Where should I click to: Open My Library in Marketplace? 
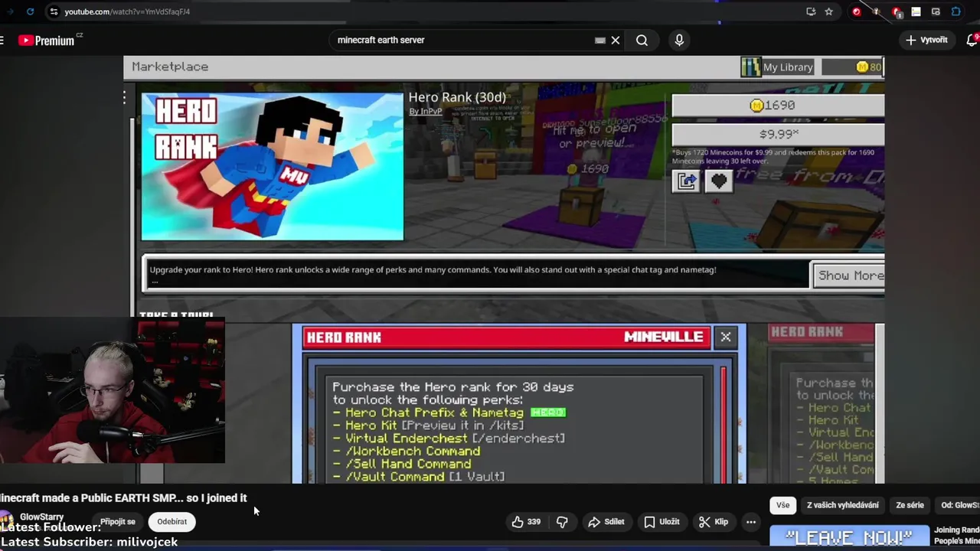778,67
